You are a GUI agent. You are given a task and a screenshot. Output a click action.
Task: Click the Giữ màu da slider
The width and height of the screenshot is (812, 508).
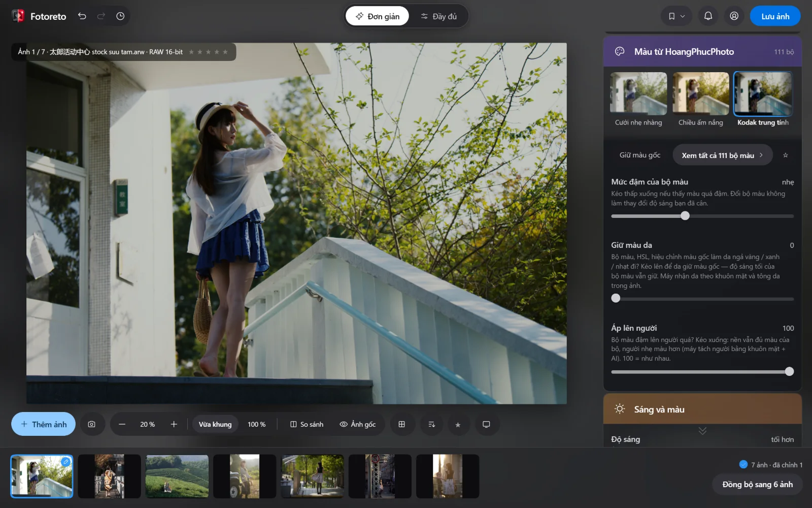pos(702,299)
